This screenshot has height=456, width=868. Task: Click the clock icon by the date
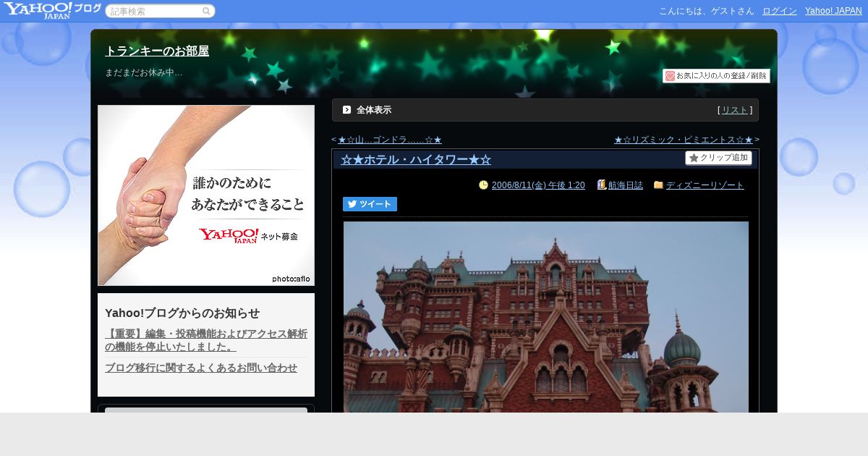[483, 185]
